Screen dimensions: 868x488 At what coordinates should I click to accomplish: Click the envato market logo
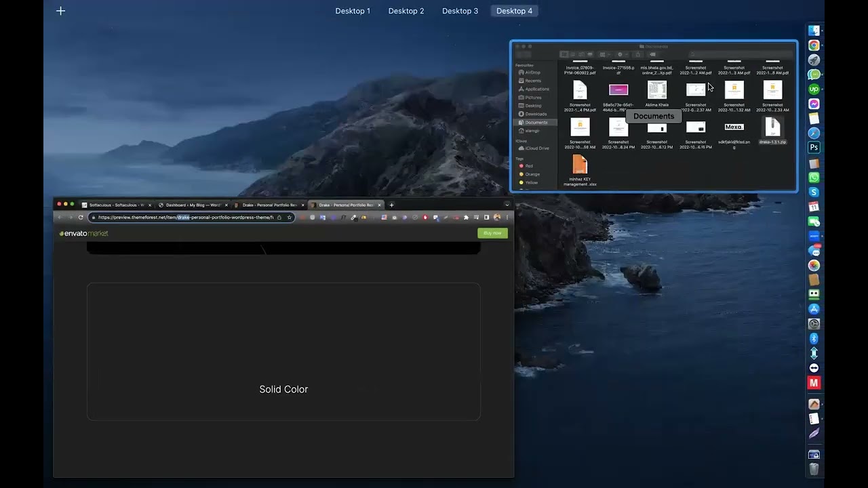[84, 233]
